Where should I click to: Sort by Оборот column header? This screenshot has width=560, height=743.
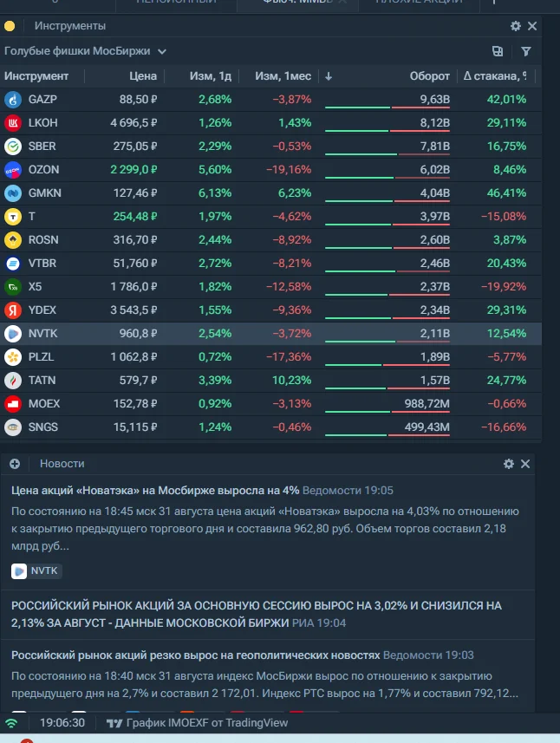point(429,76)
